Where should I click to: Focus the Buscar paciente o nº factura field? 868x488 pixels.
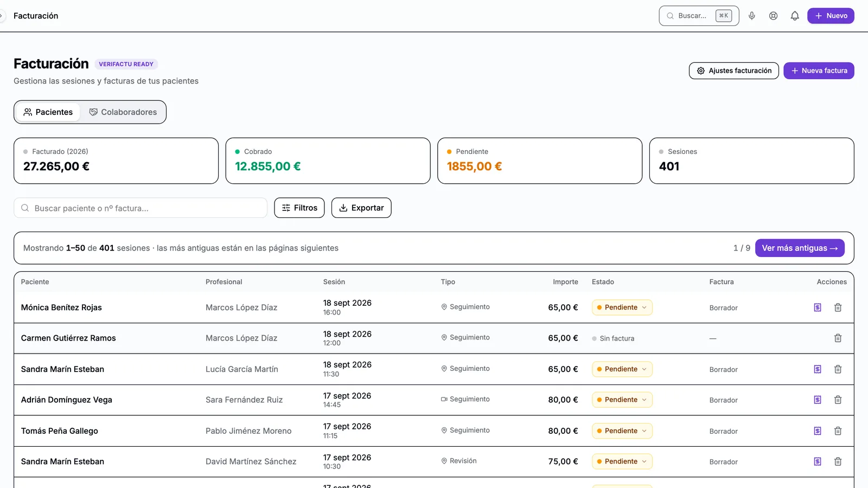coord(141,208)
